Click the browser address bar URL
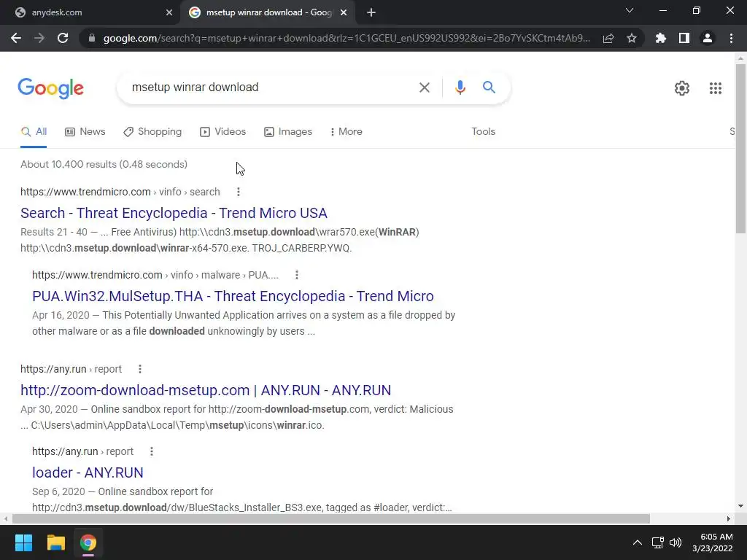The width and height of the screenshot is (747, 560). (347, 38)
